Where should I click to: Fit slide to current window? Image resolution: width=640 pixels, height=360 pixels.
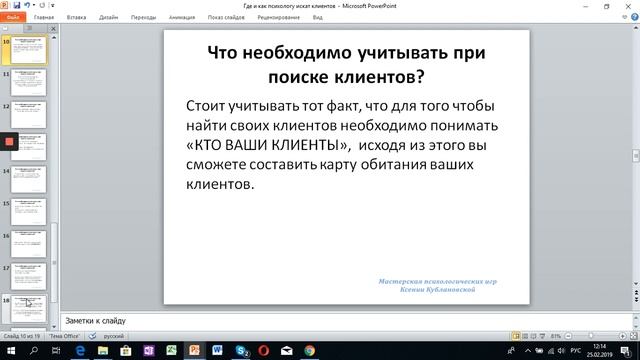[633, 336]
